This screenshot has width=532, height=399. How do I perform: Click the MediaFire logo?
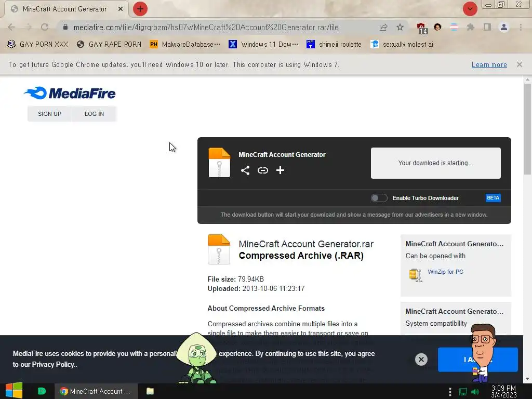coord(70,94)
